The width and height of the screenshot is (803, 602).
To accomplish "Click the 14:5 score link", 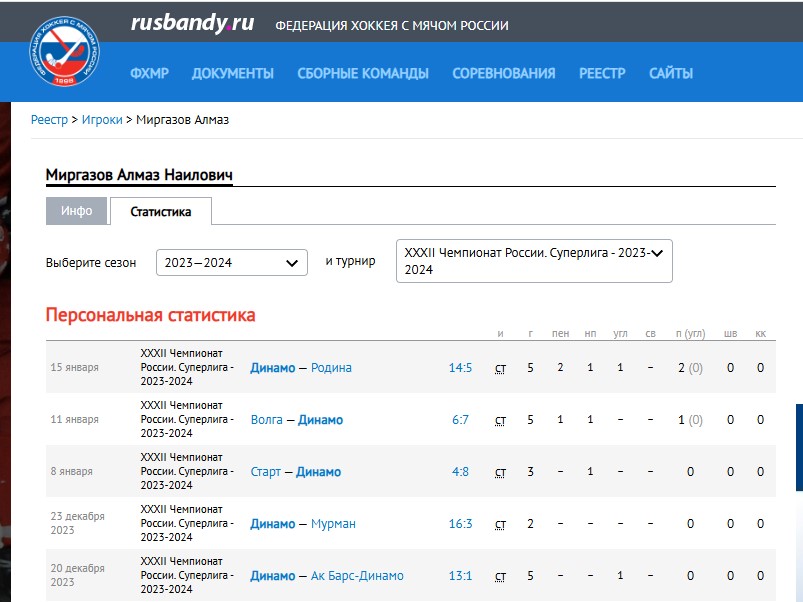I will tap(460, 368).
